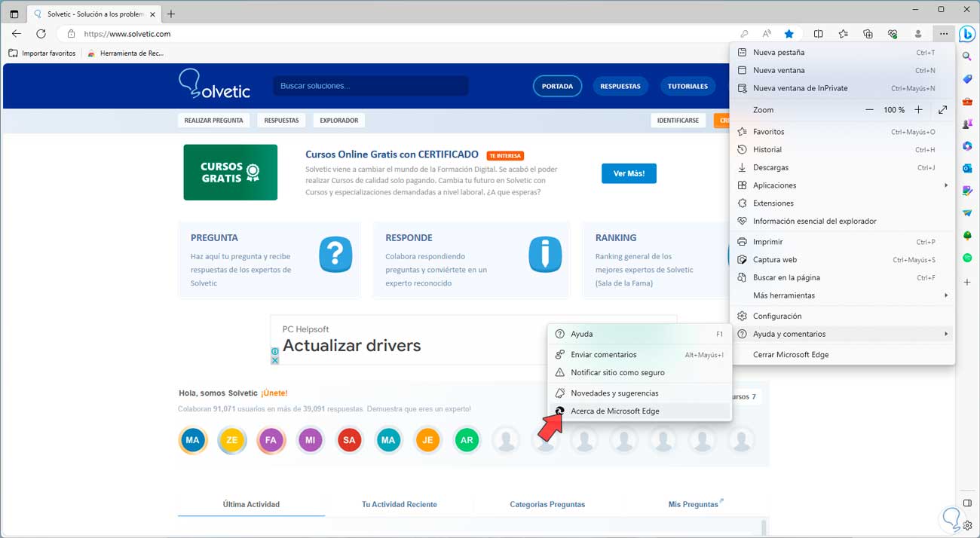Open the tab actions menu icon

point(14,14)
